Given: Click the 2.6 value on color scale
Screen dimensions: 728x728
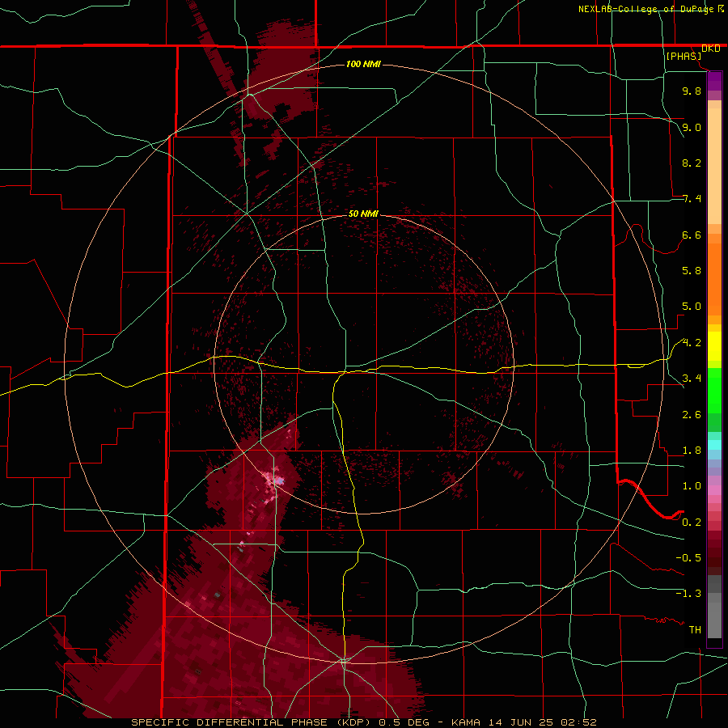Looking at the screenshot, I should [692, 414].
